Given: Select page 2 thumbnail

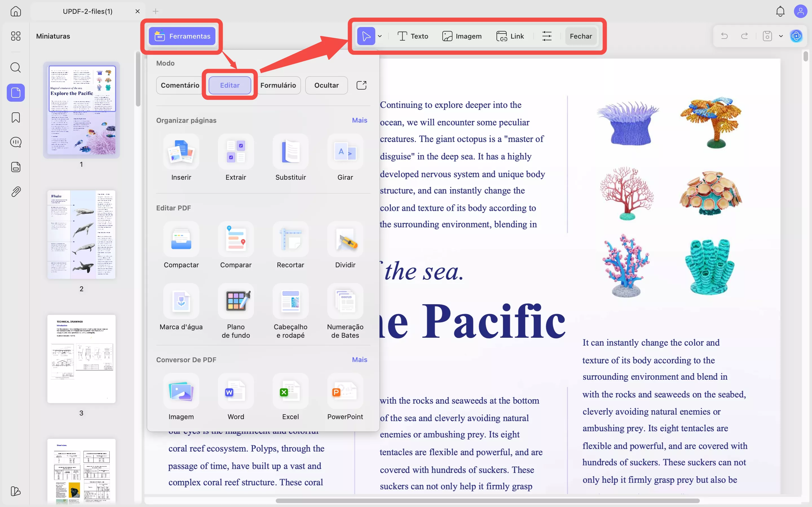Looking at the screenshot, I should (81, 235).
